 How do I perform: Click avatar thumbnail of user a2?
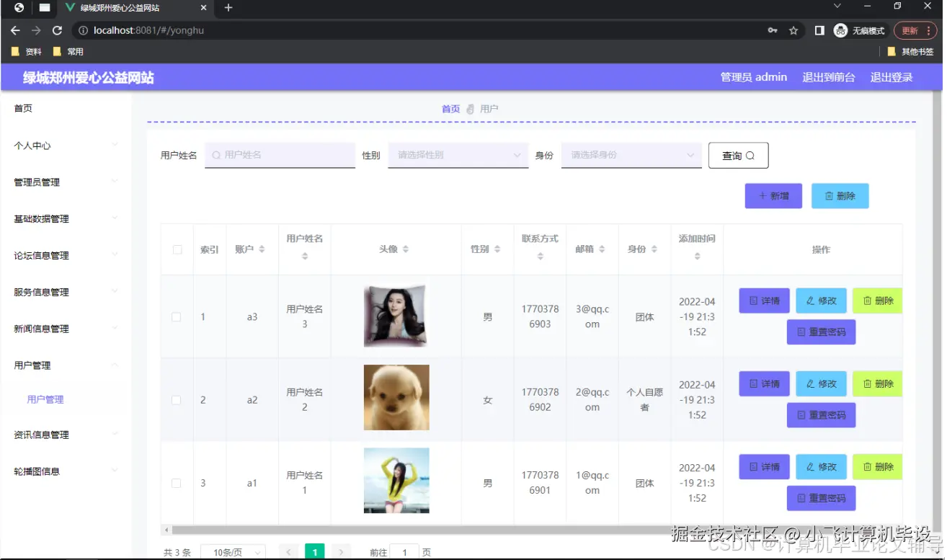pos(396,397)
